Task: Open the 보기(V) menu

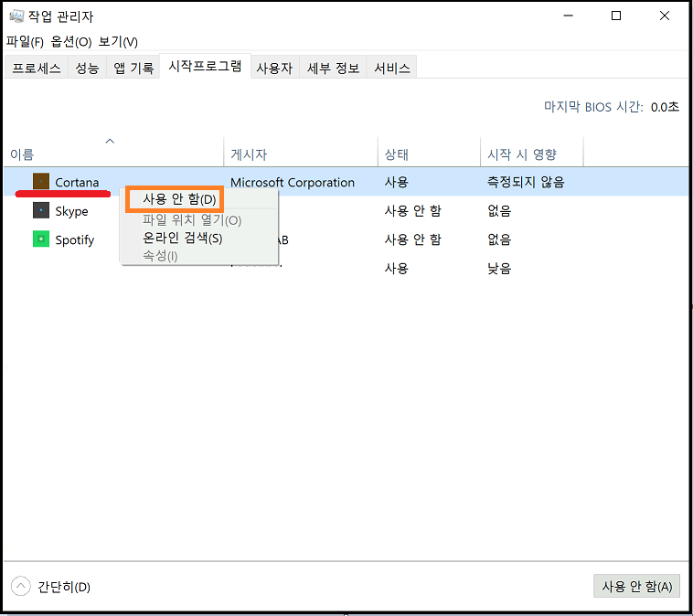Action: pos(118,42)
